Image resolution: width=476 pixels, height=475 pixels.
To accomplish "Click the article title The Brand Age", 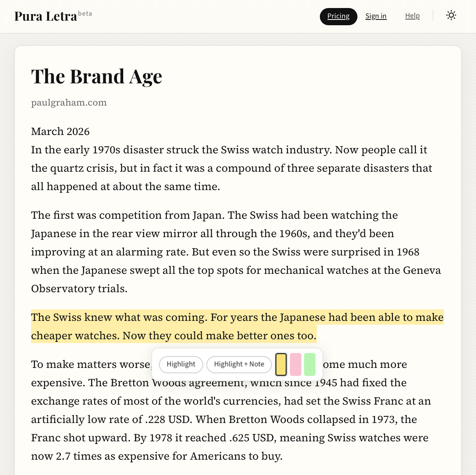I will [96, 76].
